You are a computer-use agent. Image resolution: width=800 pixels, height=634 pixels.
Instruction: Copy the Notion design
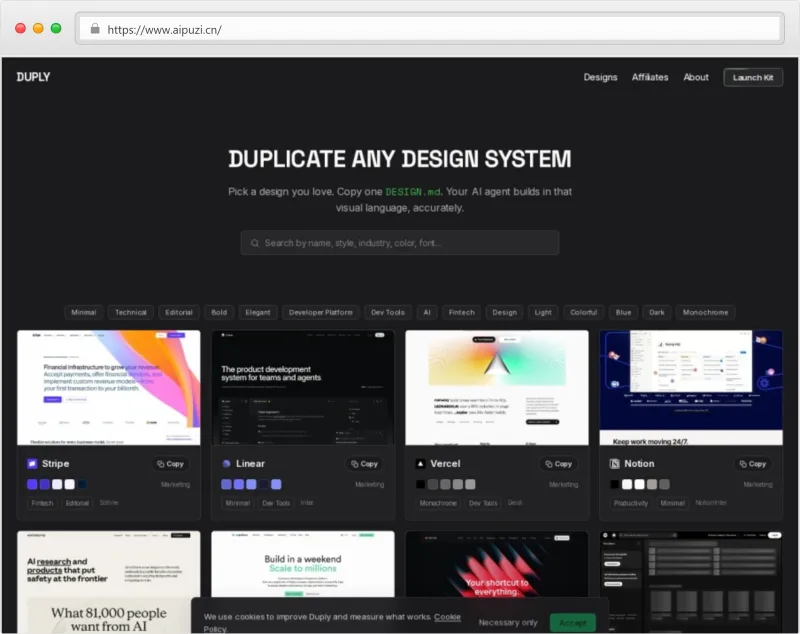(753, 464)
